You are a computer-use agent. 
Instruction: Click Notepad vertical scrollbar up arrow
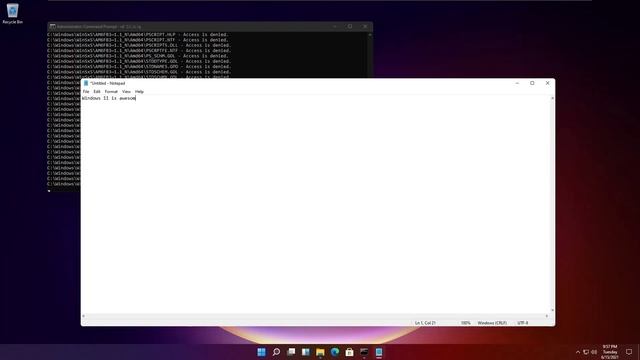(552, 98)
